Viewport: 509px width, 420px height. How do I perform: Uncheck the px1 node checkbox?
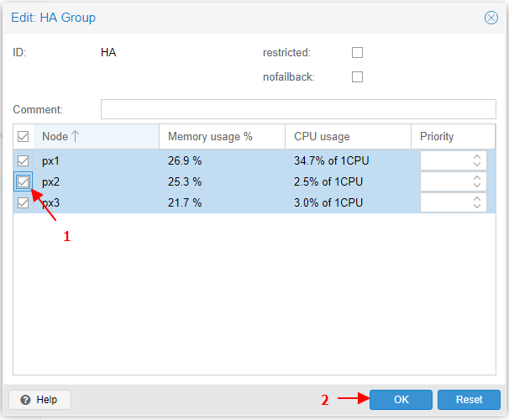24,160
